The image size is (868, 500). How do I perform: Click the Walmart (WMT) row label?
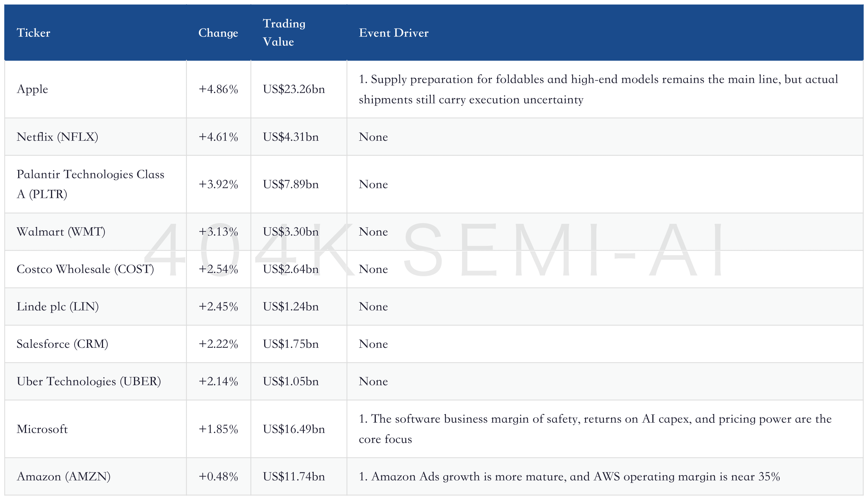61,232
